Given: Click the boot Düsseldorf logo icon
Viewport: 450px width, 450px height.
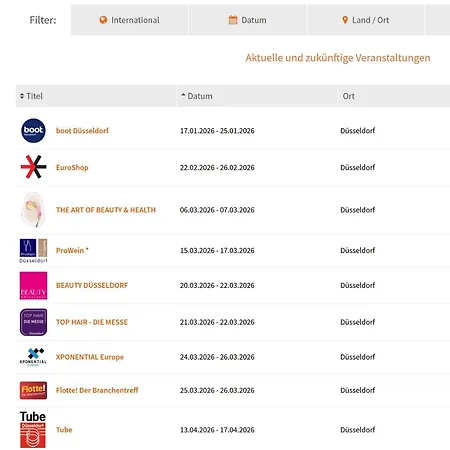Looking at the screenshot, I should [x=33, y=131].
